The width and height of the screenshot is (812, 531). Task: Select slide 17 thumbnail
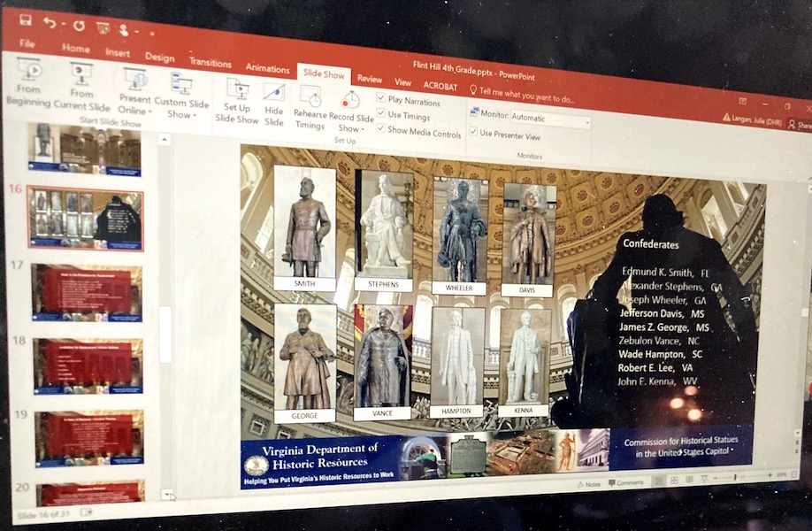coord(87,293)
